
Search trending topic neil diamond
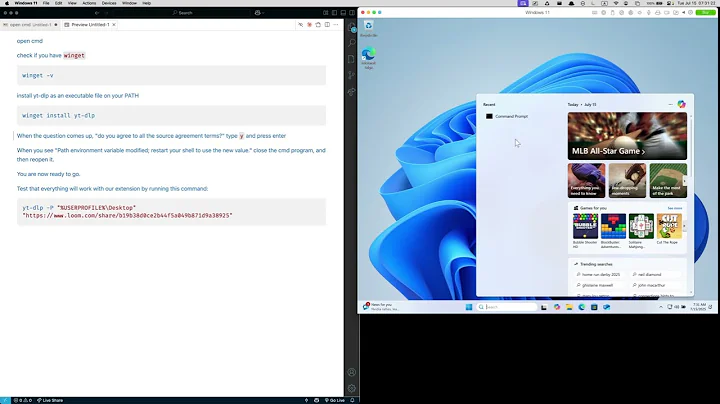[x=647, y=274]
